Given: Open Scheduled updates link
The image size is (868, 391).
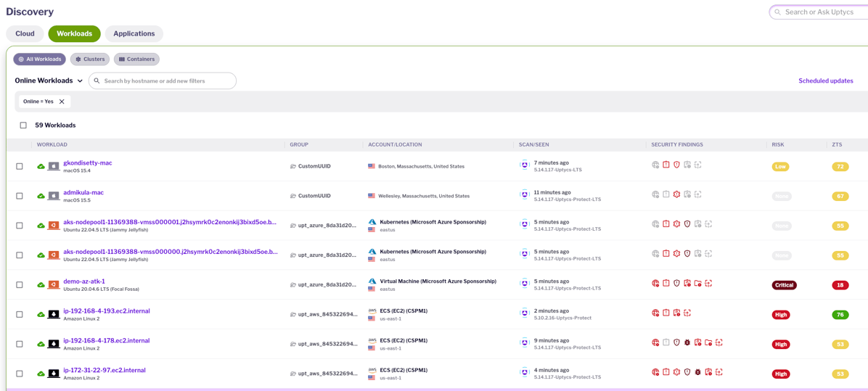Looking at the screenshot, I should (x=825, y=81).
